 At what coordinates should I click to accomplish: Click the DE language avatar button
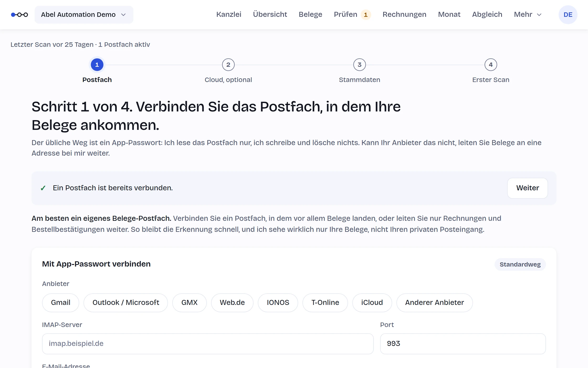tap(568, 15)
